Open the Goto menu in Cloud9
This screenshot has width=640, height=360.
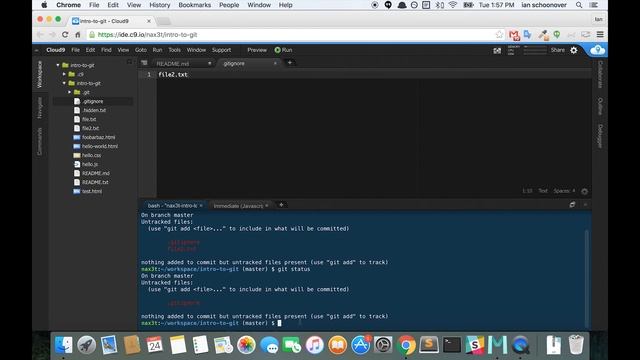pos(140,50)
